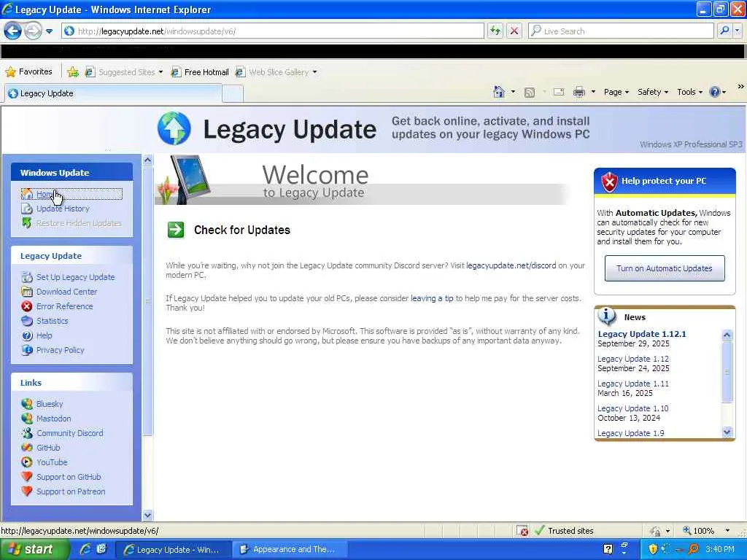747x560 pixels.
Task: Open the Free Hotmail favorite link
Action: click(200, 72)
